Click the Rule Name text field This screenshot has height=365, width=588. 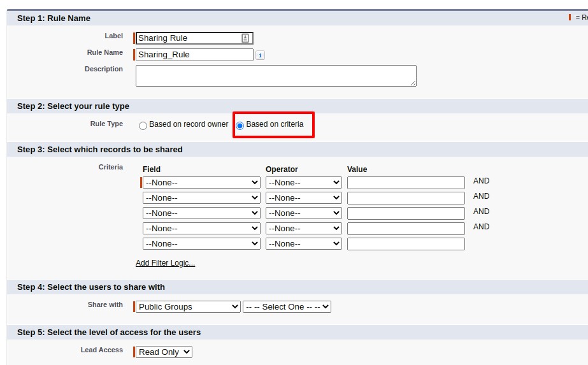click(x=194, y=55)
